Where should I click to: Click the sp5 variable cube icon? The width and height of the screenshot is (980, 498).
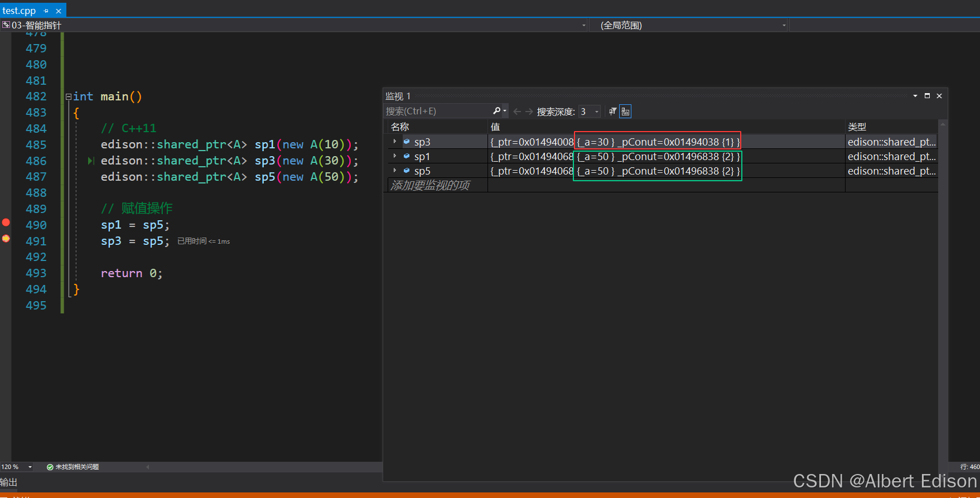coord(407,171)
